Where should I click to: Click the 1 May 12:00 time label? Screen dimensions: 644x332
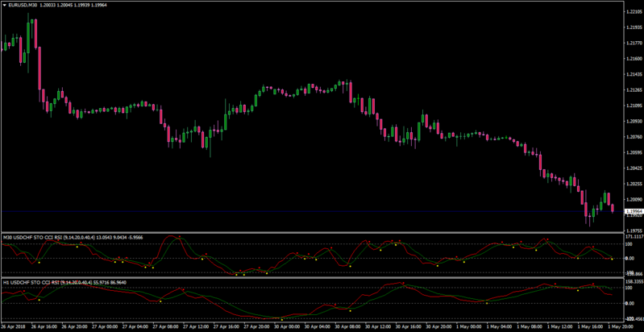[x=559, y=328]
